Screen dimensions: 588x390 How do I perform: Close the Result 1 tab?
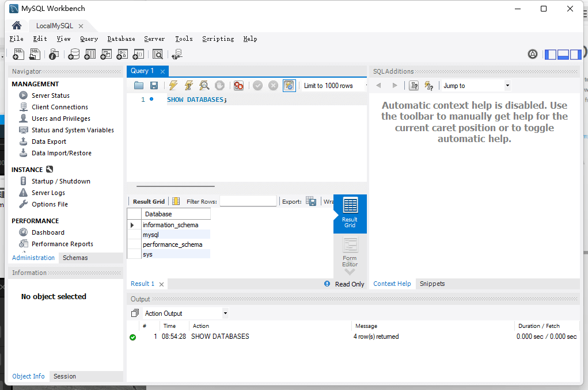pos(161,284)
